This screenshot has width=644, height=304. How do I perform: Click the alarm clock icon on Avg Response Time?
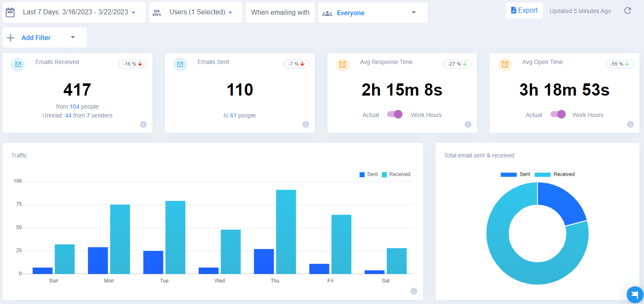point(343,65)
